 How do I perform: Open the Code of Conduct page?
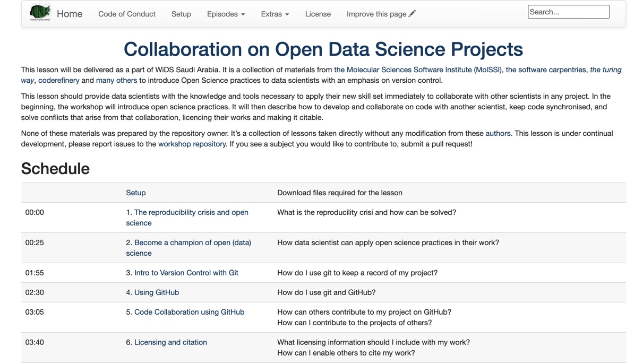tap(127, 14)
